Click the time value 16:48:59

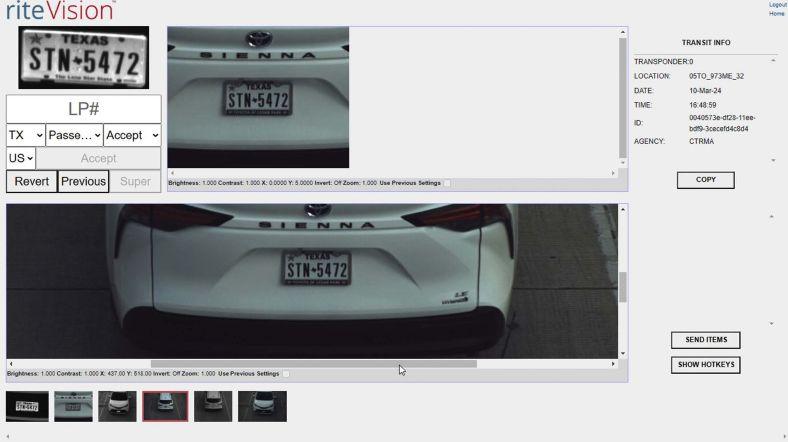703,105
